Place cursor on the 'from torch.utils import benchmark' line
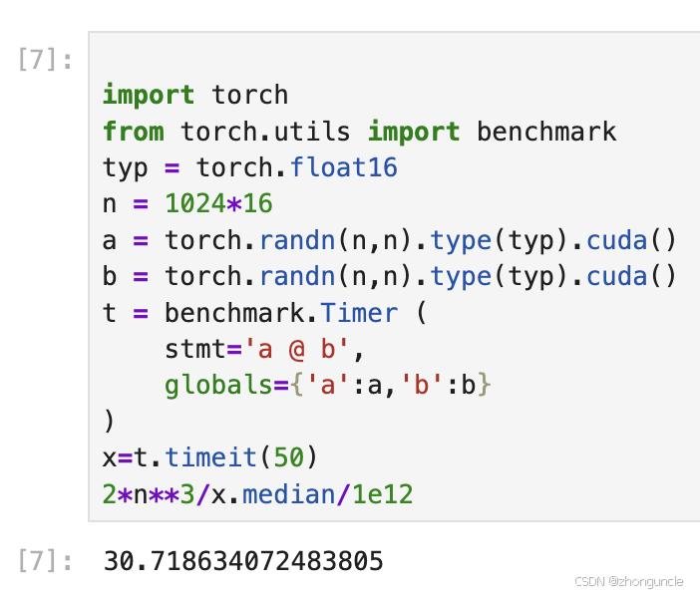The image size is (700, 594). point(359,132)
